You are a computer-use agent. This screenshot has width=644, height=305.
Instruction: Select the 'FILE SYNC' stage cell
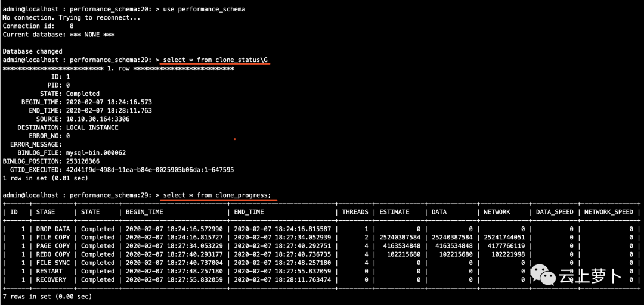pyautogui.click(x=53, y=263)
